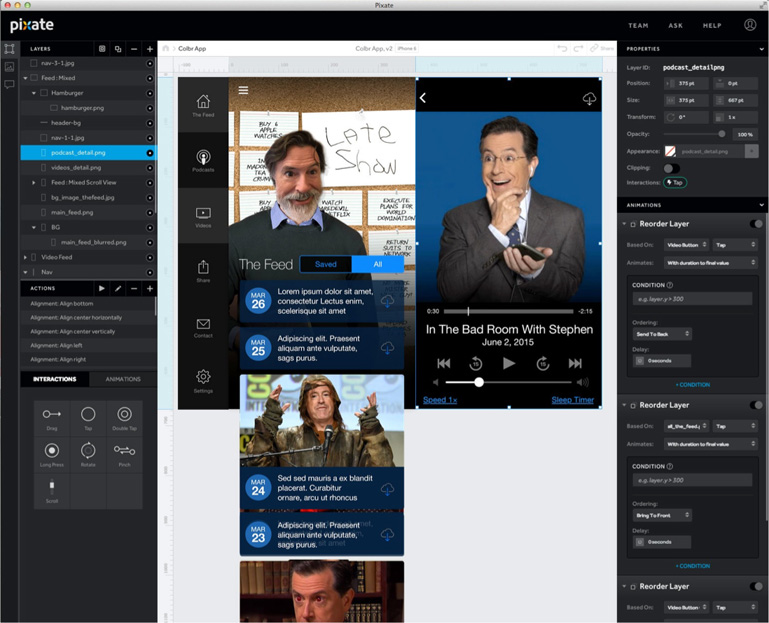
Task: Toggle visibility of Feed : Mixed layer
Action: pyautogui.click(x=150, y=78)
